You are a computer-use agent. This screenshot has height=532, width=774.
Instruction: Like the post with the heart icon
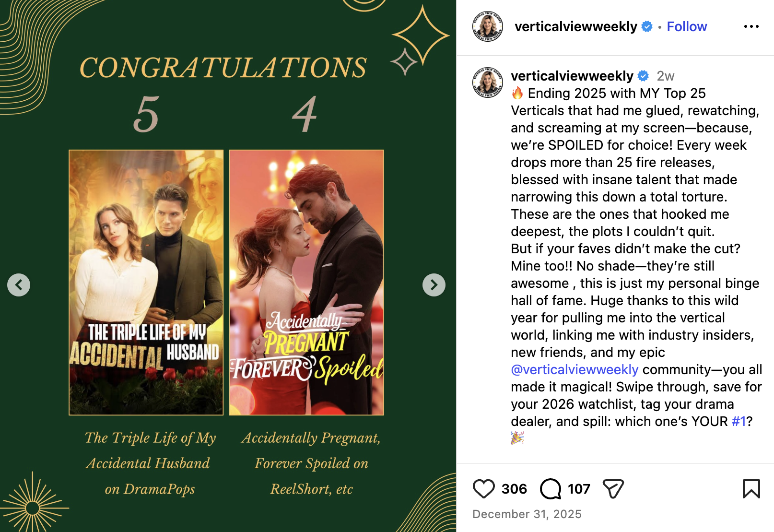click(483, 489)
